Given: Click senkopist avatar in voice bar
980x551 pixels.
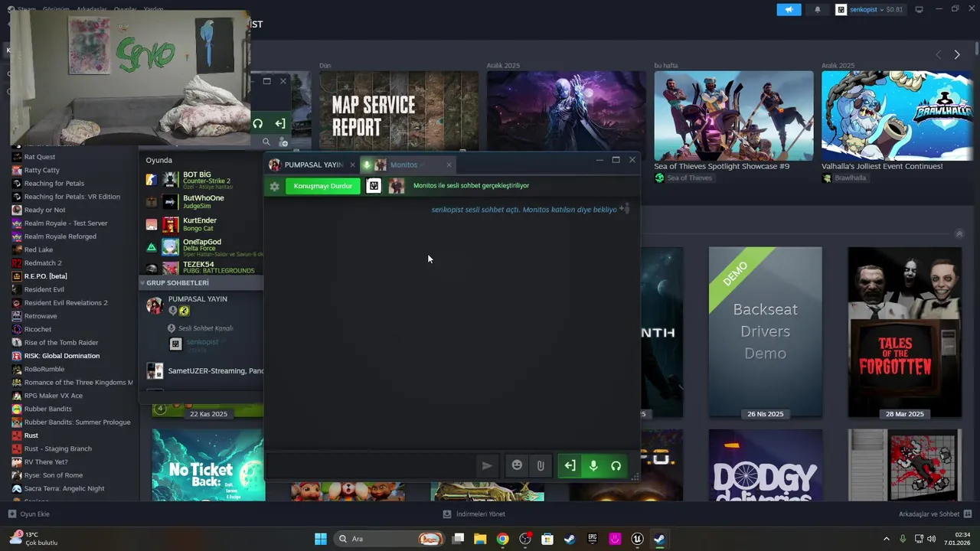Looking at the screenshot, I should pos(374,186).
